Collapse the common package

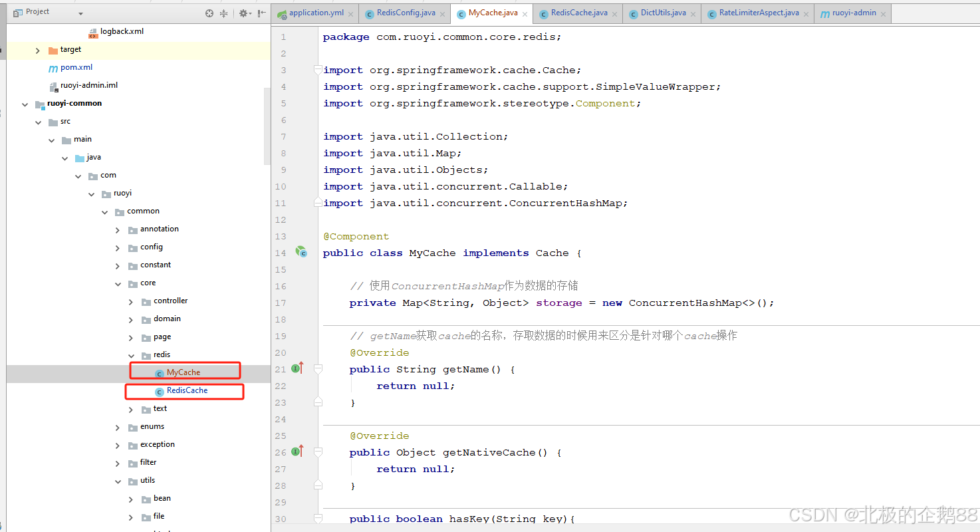pyautogui.click(x=104, y=211)
